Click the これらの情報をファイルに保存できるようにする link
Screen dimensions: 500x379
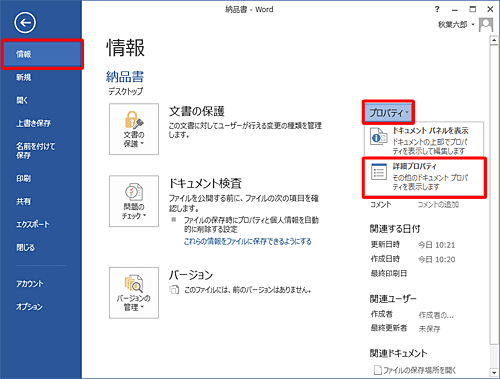point(248,241)
